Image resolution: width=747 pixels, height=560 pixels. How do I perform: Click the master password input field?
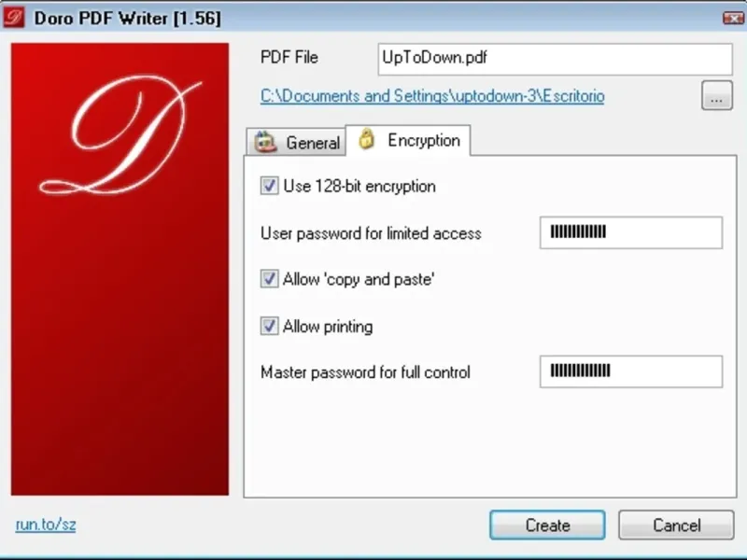(x=631, y=371)
